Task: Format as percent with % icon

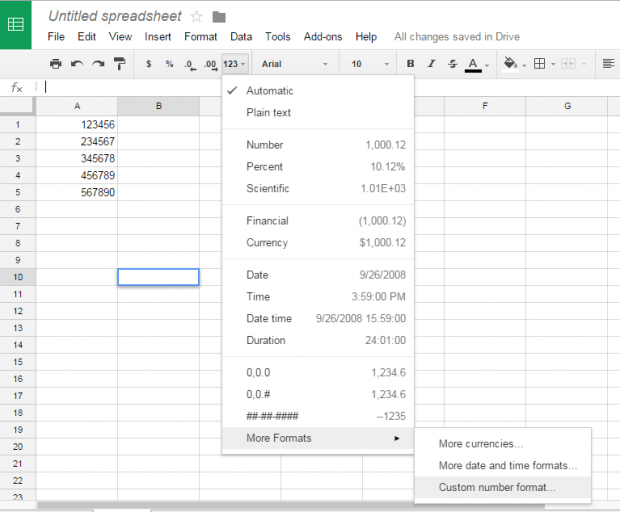Action: coord(170,64)
